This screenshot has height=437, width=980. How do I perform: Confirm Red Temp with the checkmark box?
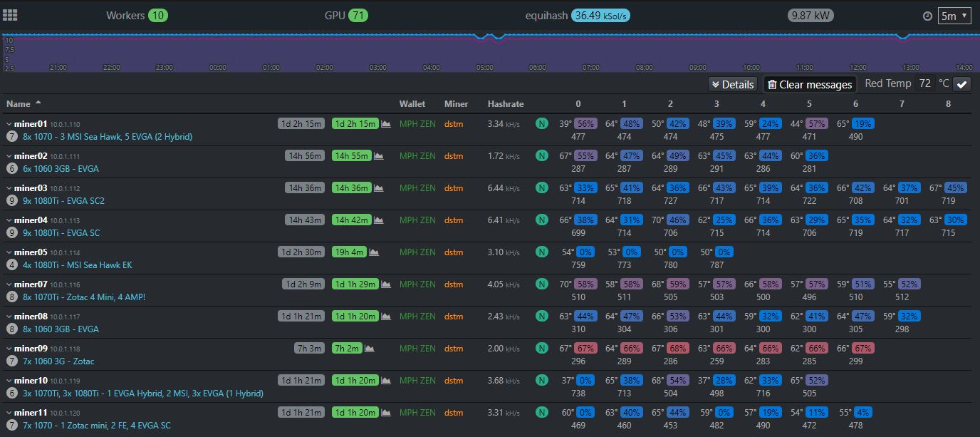(962, 84)
